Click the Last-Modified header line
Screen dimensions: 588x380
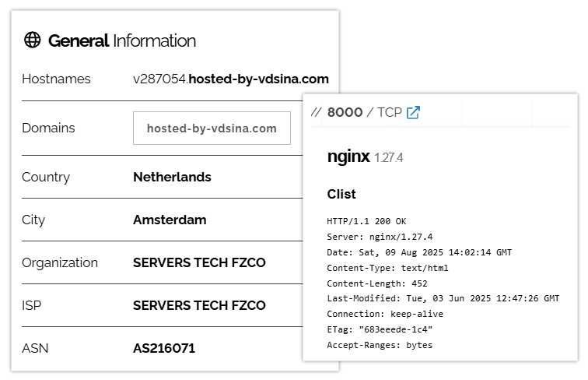[x=443, y=298]
